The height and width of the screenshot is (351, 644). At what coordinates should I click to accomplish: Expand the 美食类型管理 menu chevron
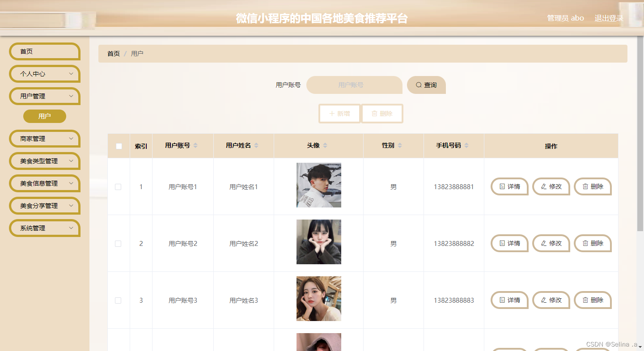(x=71, y=161)
